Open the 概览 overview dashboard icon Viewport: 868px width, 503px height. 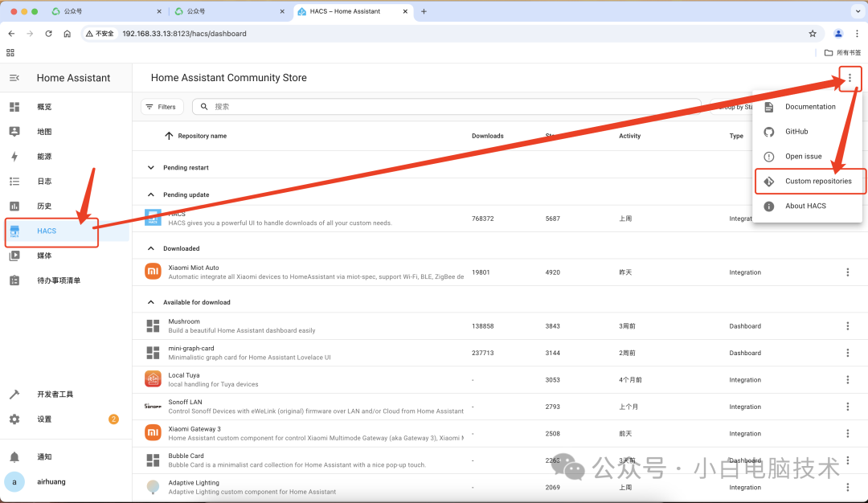14,107
